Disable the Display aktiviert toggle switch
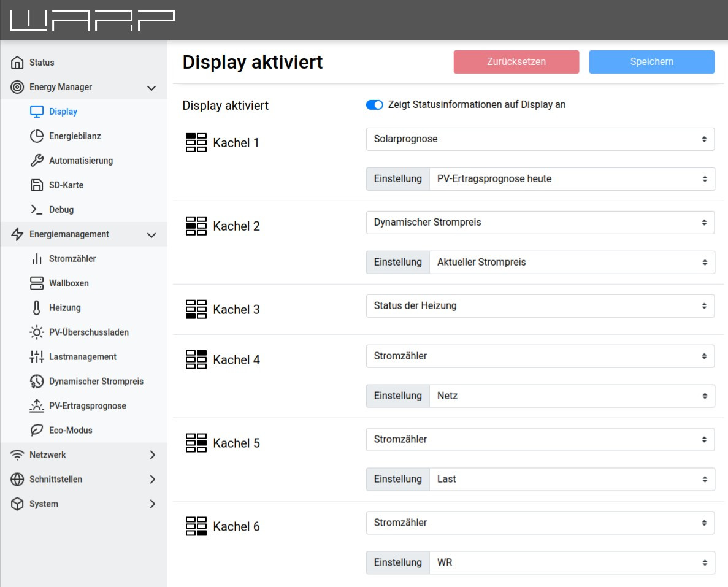 click(x=374, y=105)
